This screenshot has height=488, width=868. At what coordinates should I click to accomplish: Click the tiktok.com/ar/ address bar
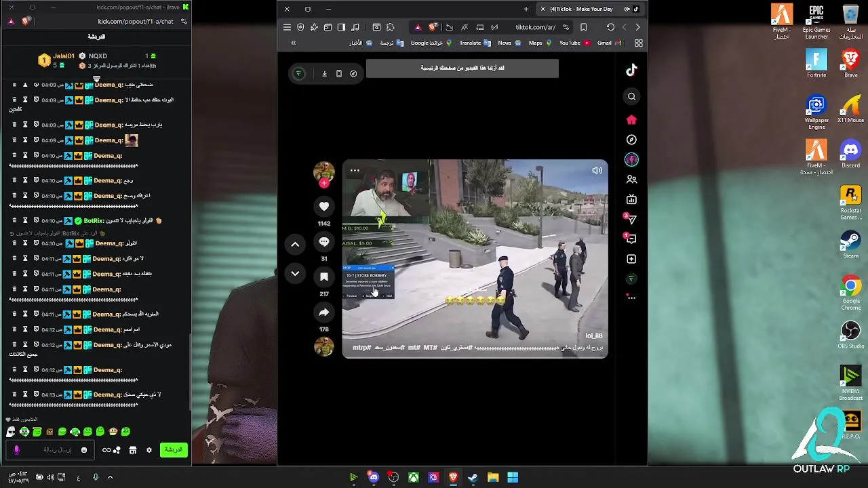pyautogui.click(x=536, y=27)
